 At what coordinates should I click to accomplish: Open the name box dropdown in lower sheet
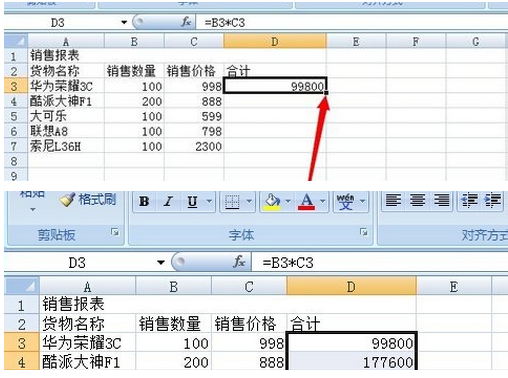pos(161,262)
